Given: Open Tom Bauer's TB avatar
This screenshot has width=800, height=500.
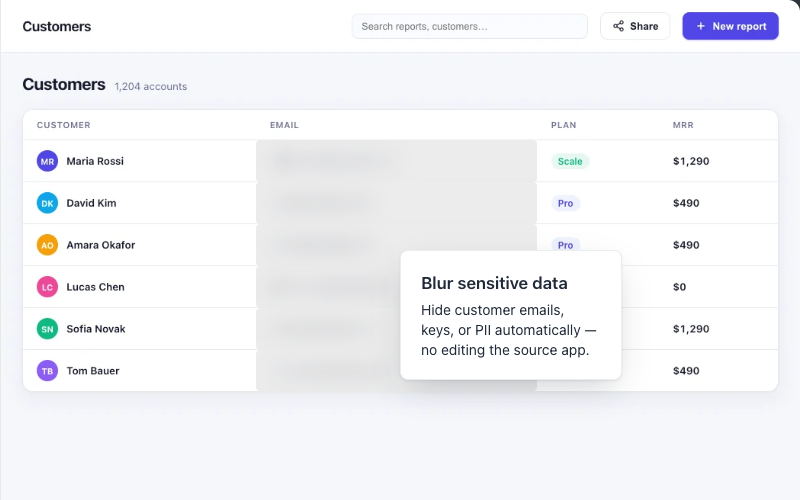Looking at the screenshot, I should click(x=47, y=371).
